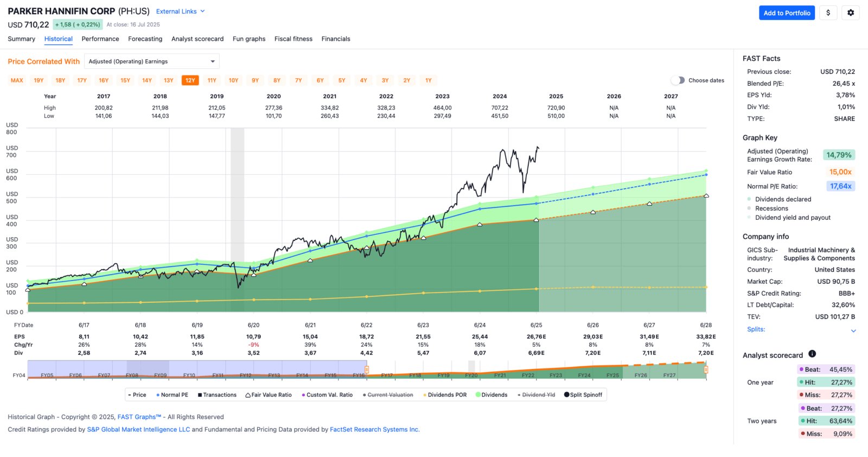Open the settings gear icon
The image size is (868, 457).
click(x=851, y=13)
